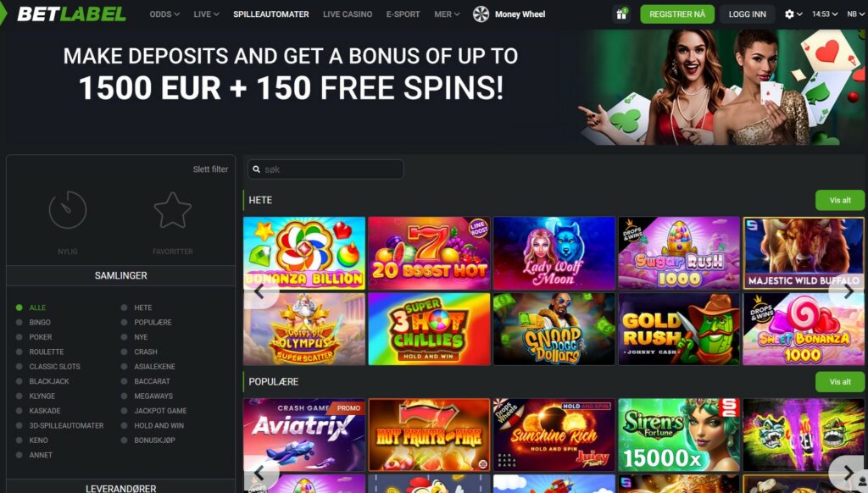Open the Favoritter star icon
The width and height of the screenshot is (868, 493).
coord(173,210)
